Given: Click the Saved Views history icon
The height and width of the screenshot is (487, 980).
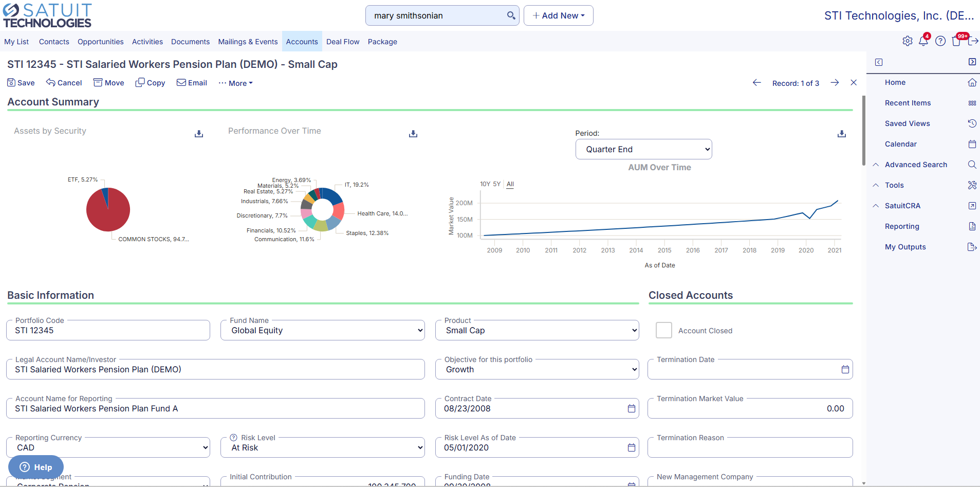Looking at the screenshot, I should 972,123.
